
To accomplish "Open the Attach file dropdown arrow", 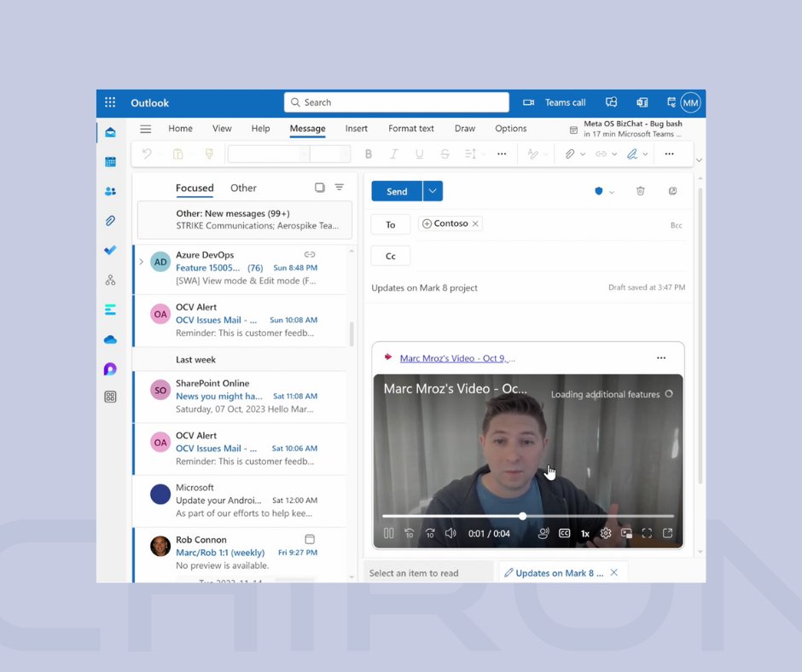I will tap(583, 154).
